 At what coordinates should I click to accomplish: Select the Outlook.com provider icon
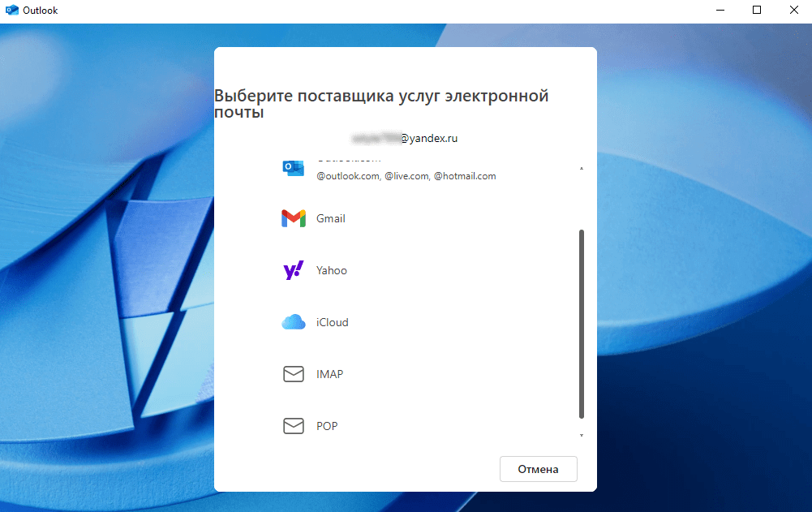(293, 168)
